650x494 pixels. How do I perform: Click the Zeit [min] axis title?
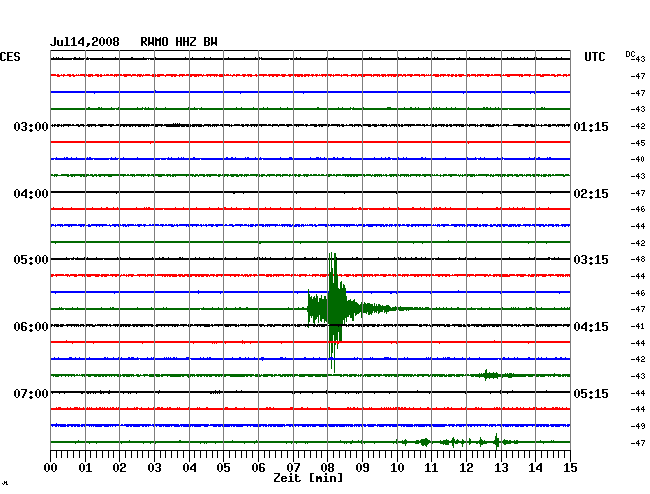tap(308, 478)
